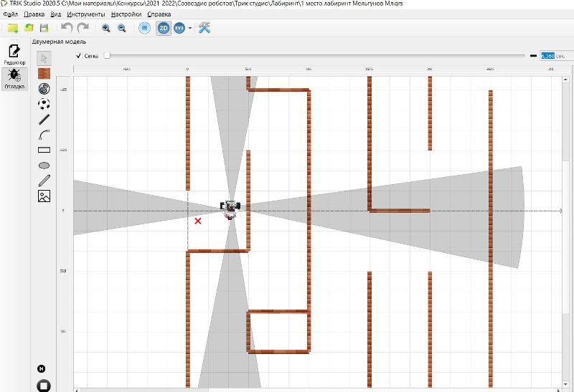
Task: Stop the robot simulation
Action: click(x=44, y=385)
